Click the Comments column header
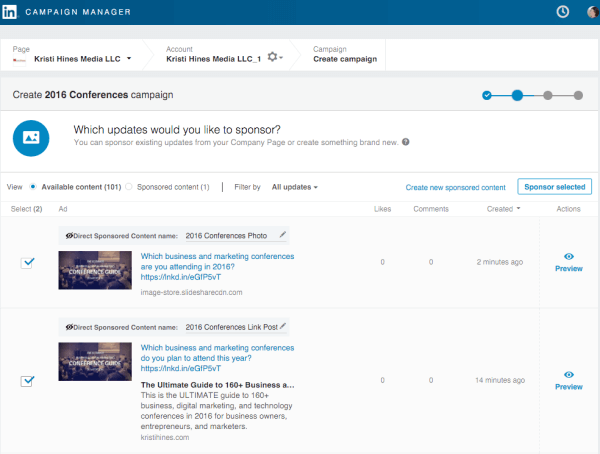 pyautogui.click(x=431, y=209)
